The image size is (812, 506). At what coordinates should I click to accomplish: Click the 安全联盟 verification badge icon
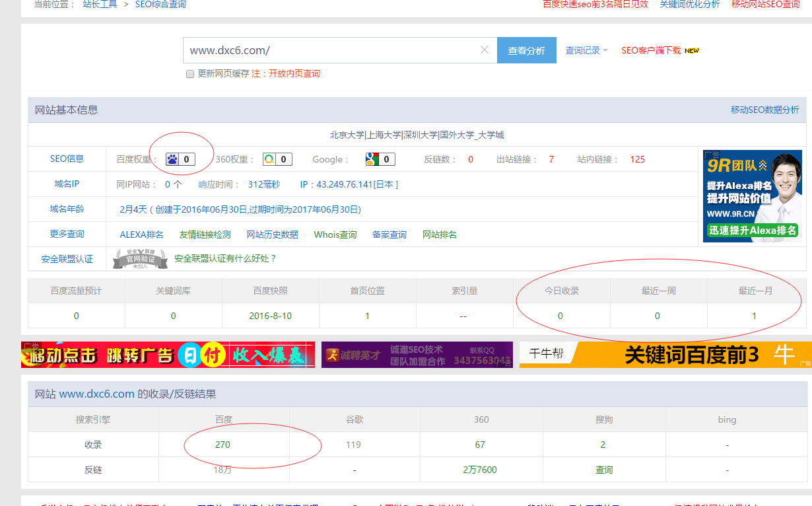tap(139, 259)
